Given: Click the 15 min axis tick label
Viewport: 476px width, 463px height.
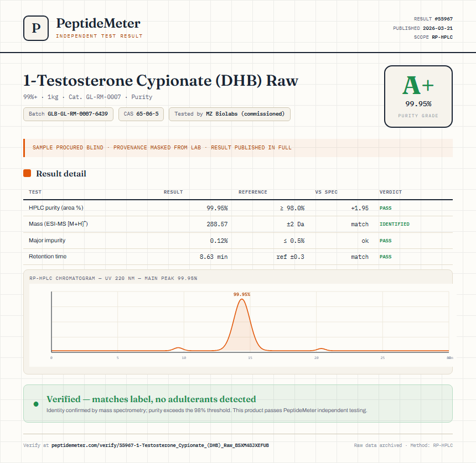Looking at the screenshot, I should pos(250,358).
